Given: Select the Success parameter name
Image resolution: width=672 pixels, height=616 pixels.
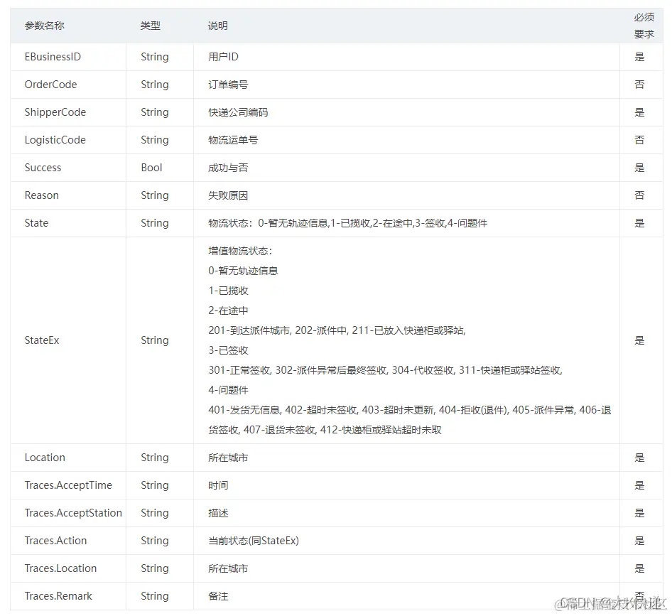Looking at the screenshot, I should 43,168.
